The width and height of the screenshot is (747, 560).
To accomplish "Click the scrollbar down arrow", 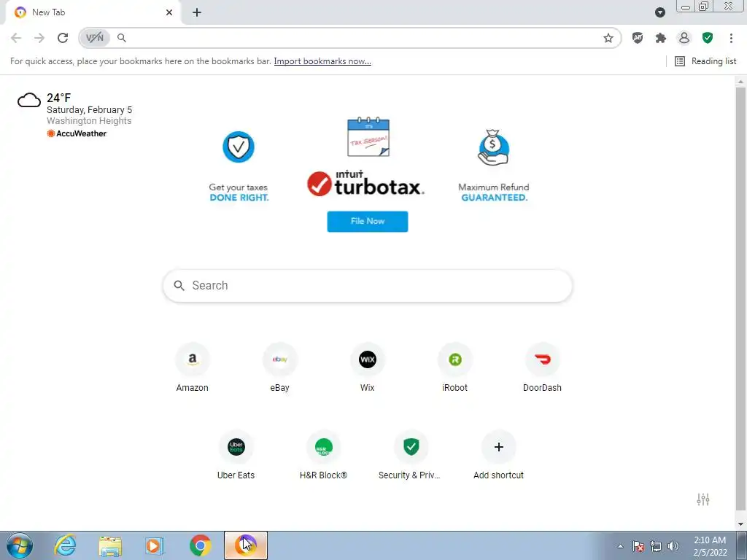I will [740, 524].
